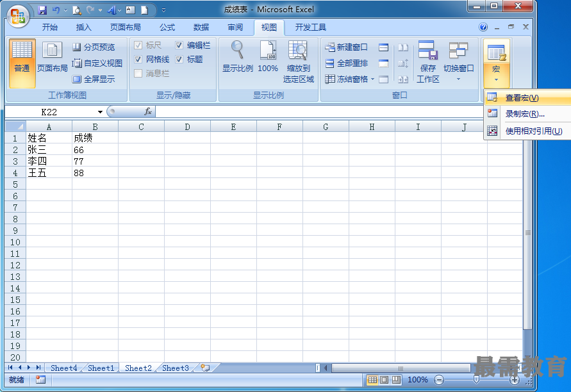
Task: Click Reset Window Position icon in window group
Action: pos(402,79)
